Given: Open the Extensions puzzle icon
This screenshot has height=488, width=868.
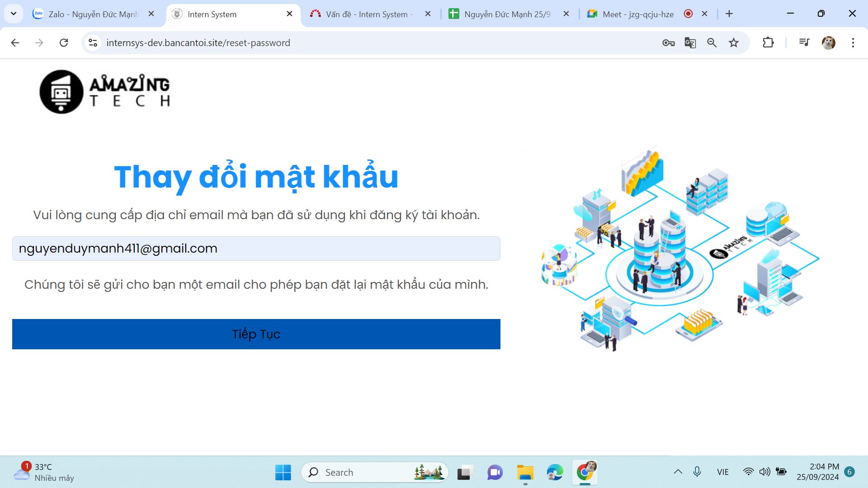Looking at the screenshot, I should 768,43.
